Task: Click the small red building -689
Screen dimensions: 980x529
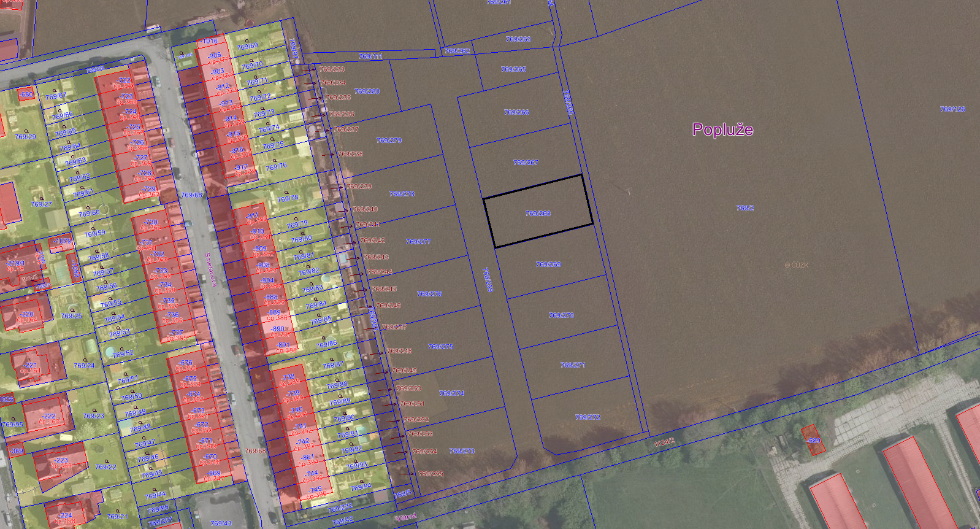Action: [813, 440]
